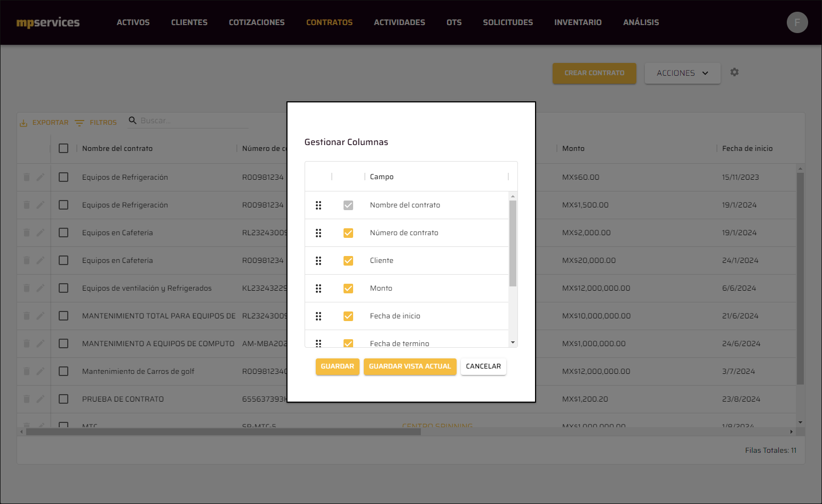822x504 pixels.
Task: Click the mpservices logo
Action: [48, 22]
